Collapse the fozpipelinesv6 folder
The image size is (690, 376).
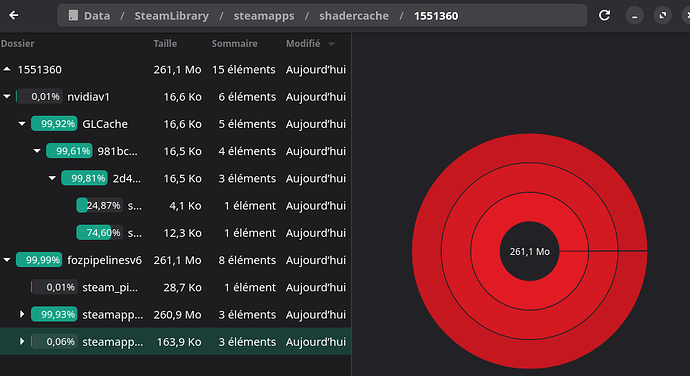click(x=7, y=260)
